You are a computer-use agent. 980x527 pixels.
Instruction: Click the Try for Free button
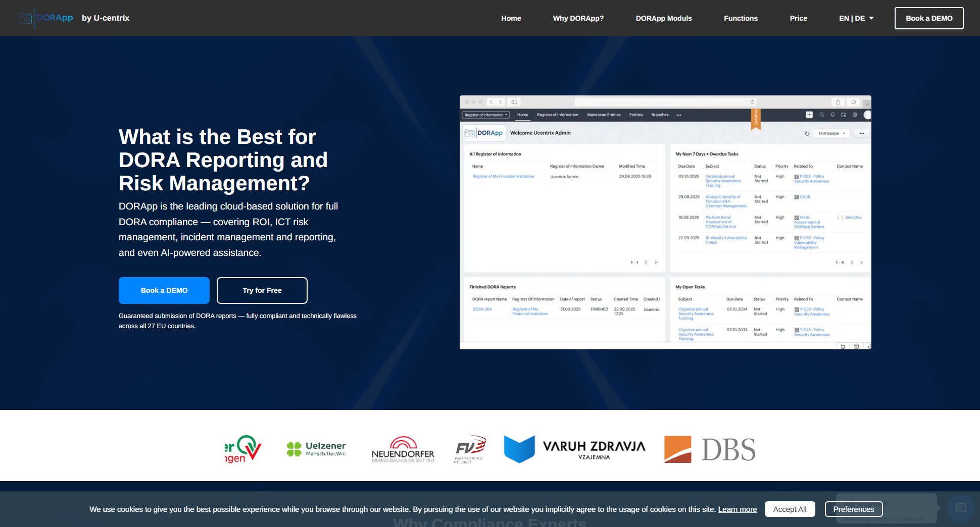coord(262,290)
